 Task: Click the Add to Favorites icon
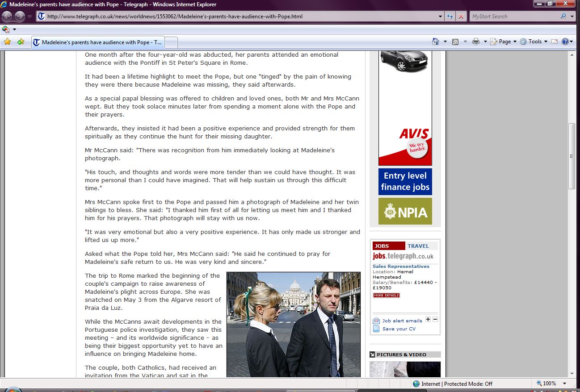pos(21,42)
